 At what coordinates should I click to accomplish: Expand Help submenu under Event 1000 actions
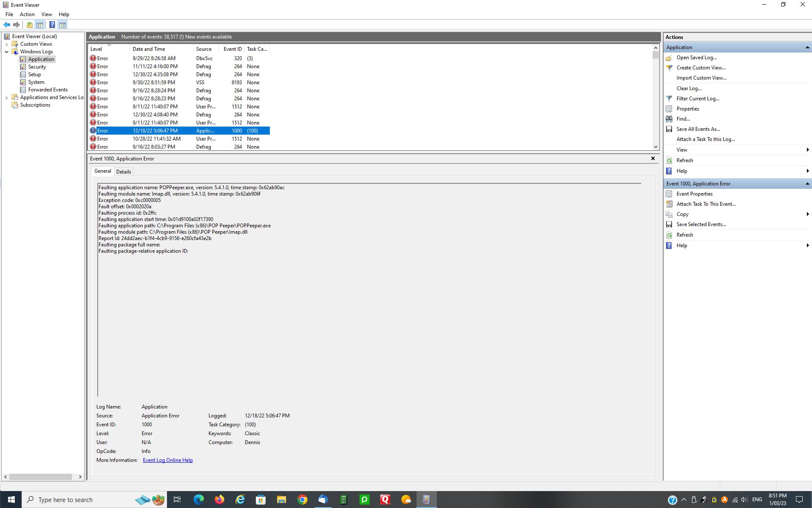point(807,246)
